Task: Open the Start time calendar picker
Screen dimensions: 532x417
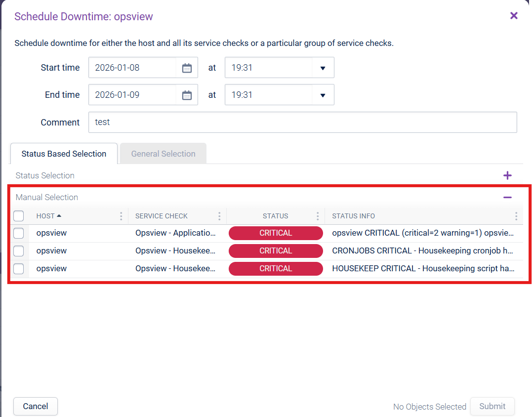Action: pyautogui.click(x=187, y=68)
